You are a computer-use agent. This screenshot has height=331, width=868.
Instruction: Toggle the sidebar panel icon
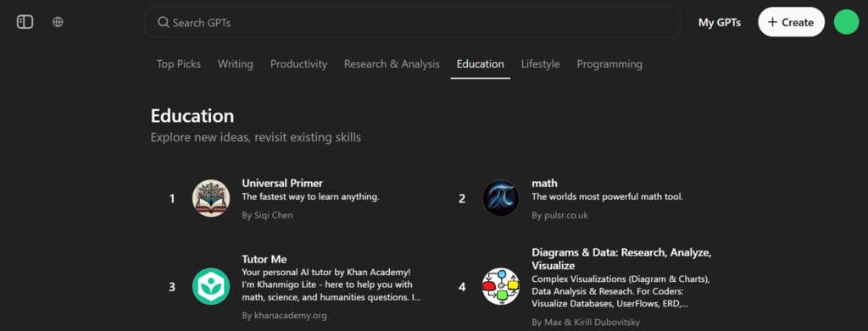click(25, 22)
